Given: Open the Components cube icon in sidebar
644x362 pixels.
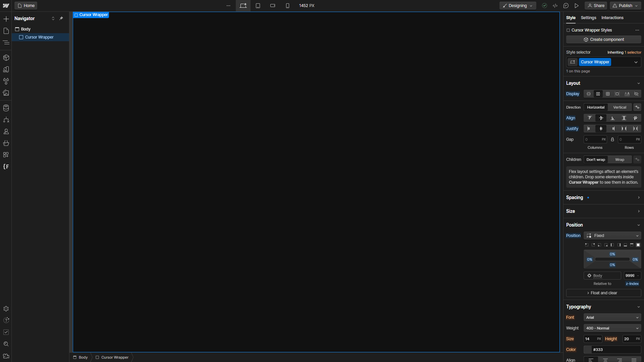Looking at the screenshot, I should pyautogui.click(x=6, y=58).
